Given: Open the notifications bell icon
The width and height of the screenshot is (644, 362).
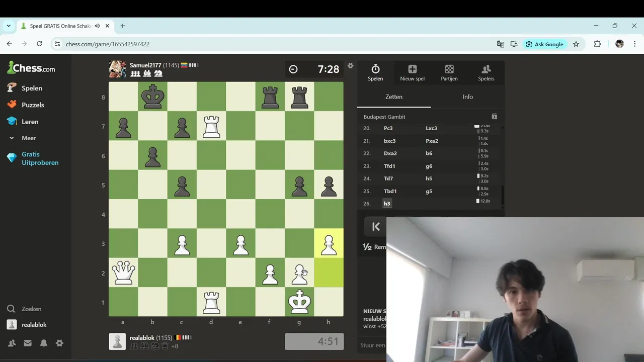Looking at the screenshot, I should [x=44, y=343].
